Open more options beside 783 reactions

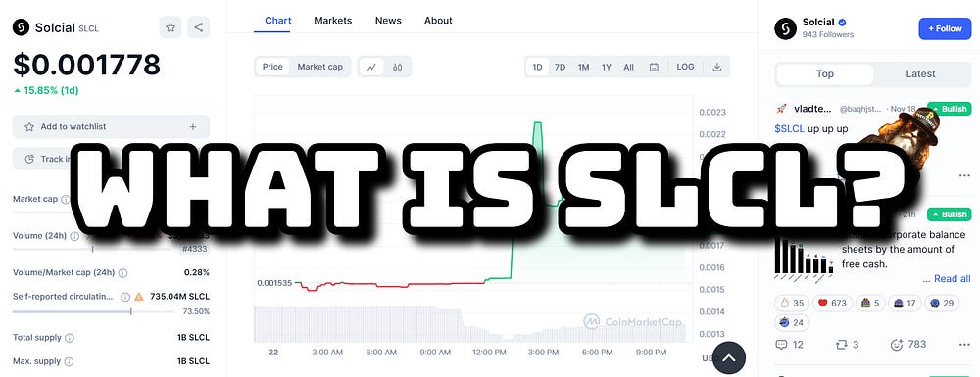963,345
